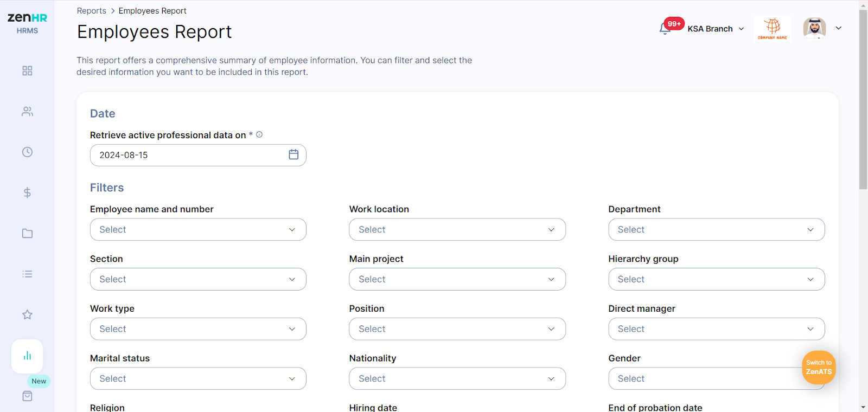
Task: Open the Department dropdown
Action: pyautogui.click(x=717, y=229)
